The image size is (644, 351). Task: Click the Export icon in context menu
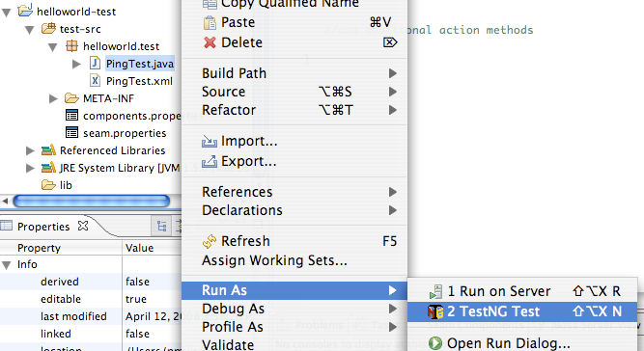210,162
